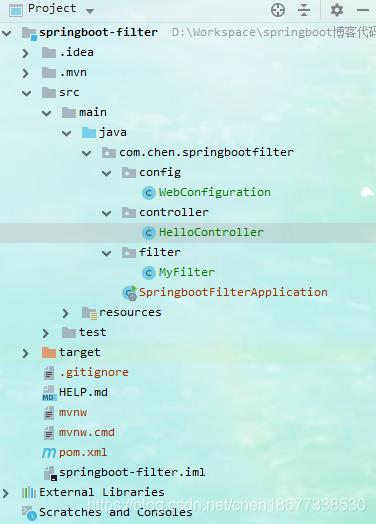The height and width of the screenshot is (524, 376).
Task: Collapse the springboot-filter root node
Action: [7, 33]
